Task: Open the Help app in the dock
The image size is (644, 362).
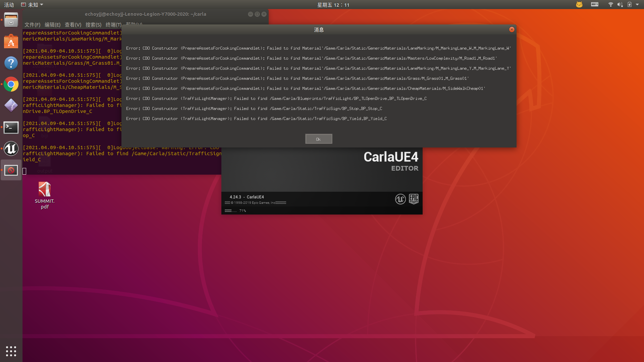Action: (x=11, y=63)
